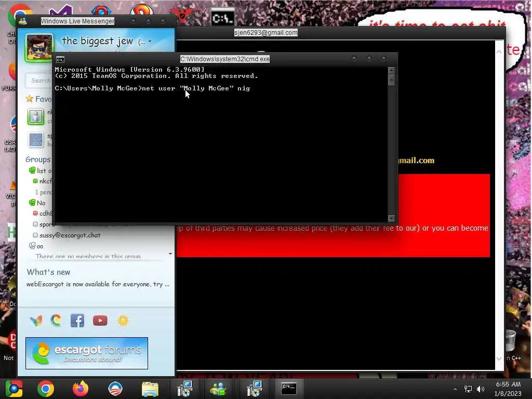Collapse the Groups section in Messenger

tap(37, 159)
